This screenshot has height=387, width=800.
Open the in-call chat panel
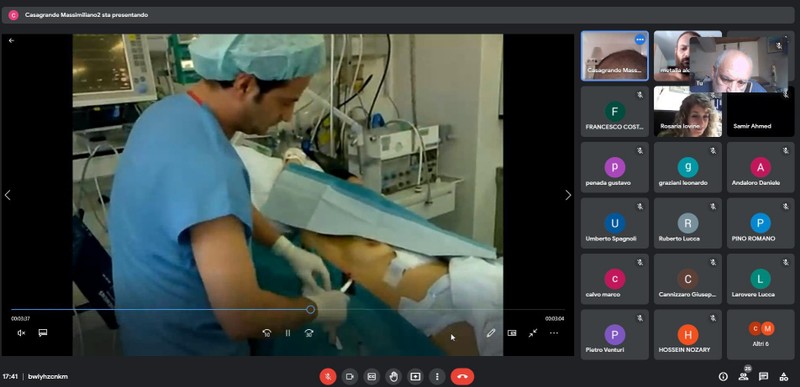(x=763, y=377)
